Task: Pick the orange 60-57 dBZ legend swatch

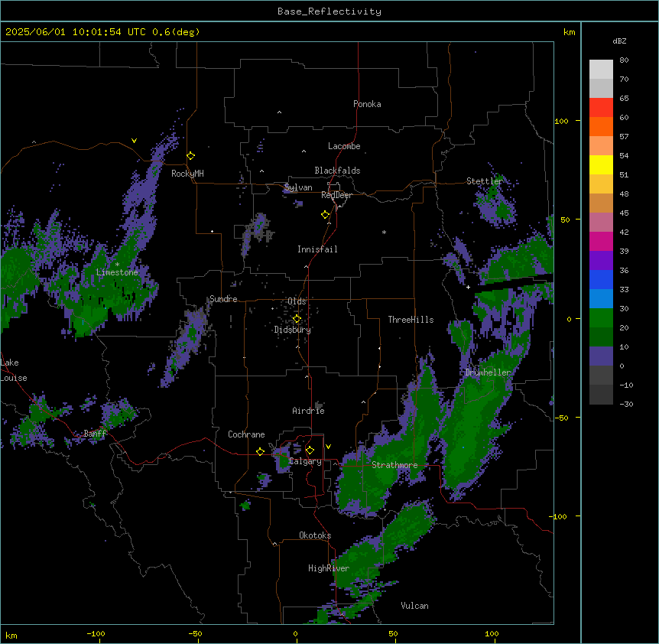Action: tap(601, 126)
